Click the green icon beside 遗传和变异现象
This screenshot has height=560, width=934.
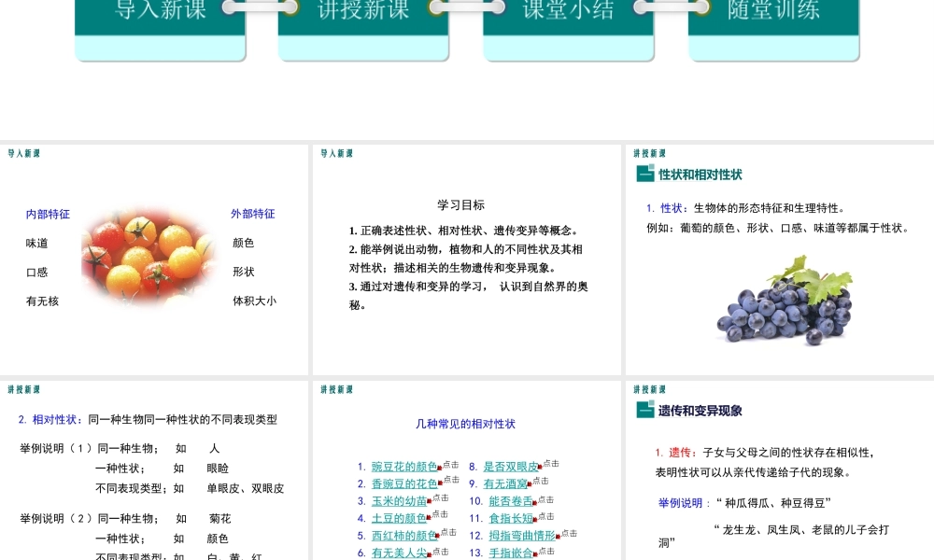645,410
